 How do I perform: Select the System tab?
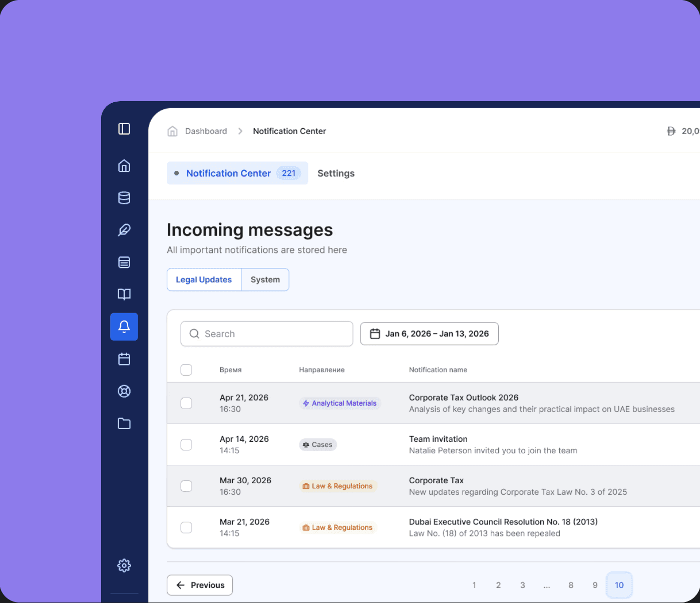265,279
